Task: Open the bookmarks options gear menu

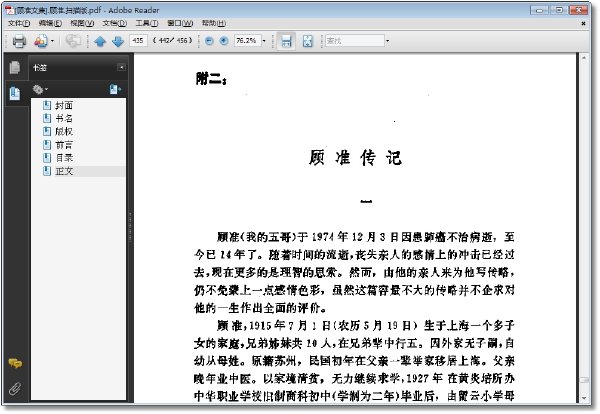Action: pos(40,90)
